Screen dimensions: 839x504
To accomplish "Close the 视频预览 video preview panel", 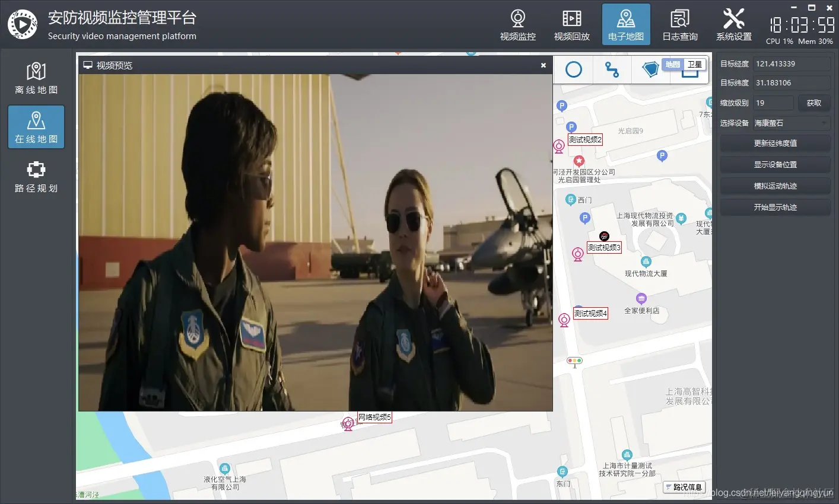I will pos(544,65).
